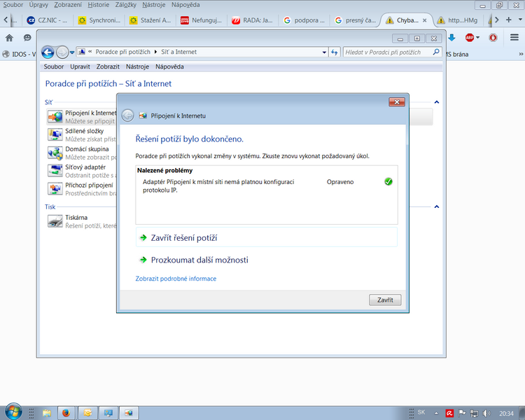Collapse the Tisk section chevron
The image size is (525, 420).
pyautogui.click(x=437, y=207)
